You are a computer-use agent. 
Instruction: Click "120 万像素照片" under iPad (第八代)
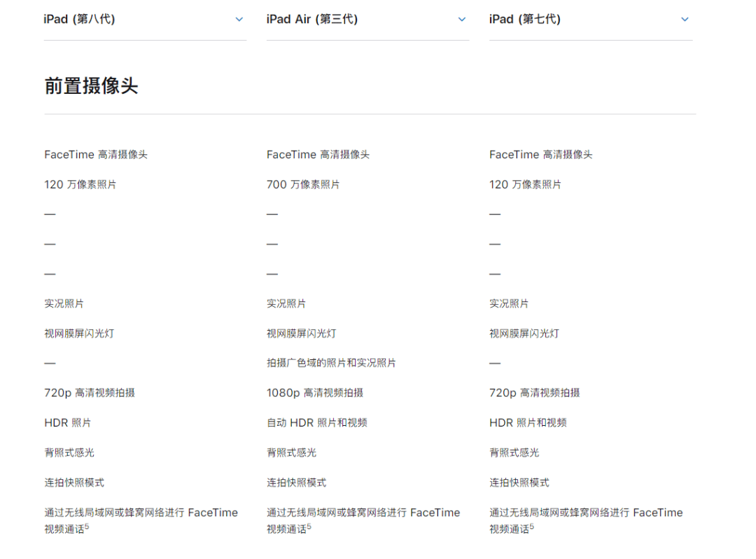click(80, 185)
